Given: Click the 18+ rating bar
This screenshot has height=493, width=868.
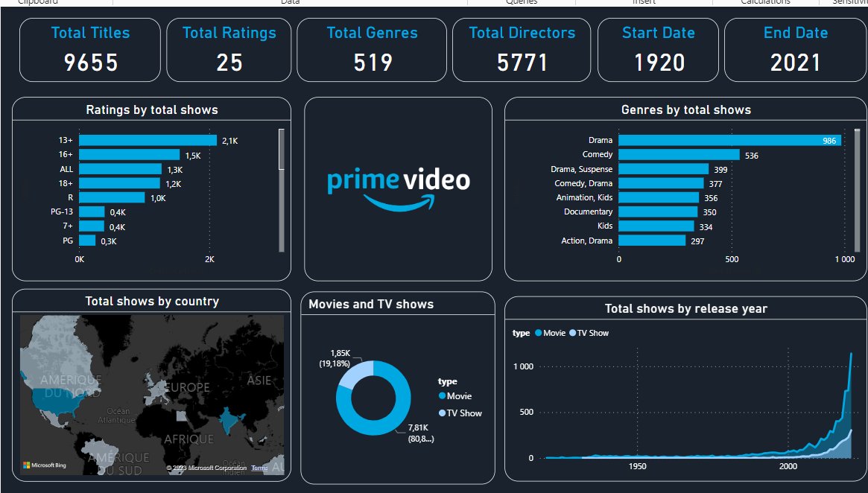Looking at the screenshot, I should 119,183.
